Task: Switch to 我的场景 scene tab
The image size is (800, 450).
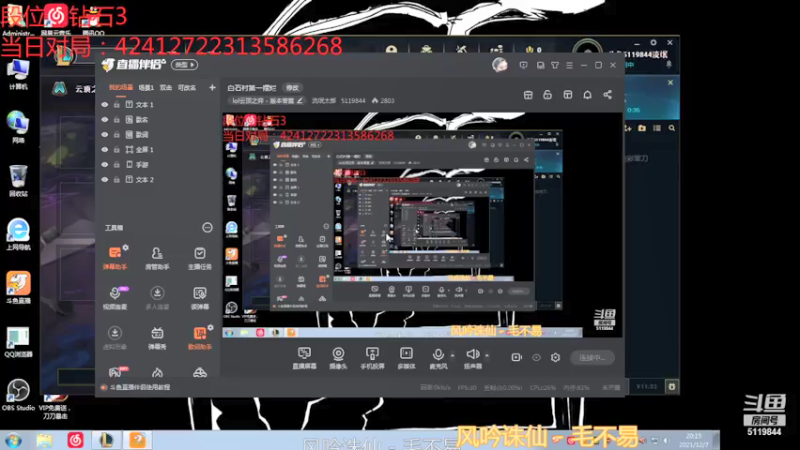Action: (120, 88)
